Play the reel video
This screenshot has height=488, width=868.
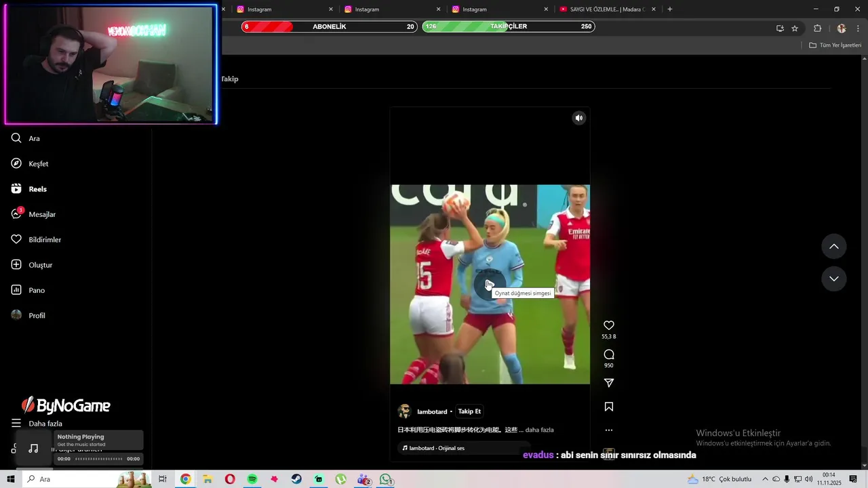[x=490, y=285]
